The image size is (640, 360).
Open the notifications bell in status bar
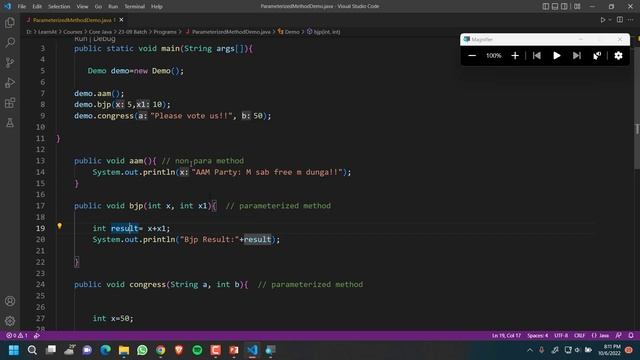pos(631,336)
